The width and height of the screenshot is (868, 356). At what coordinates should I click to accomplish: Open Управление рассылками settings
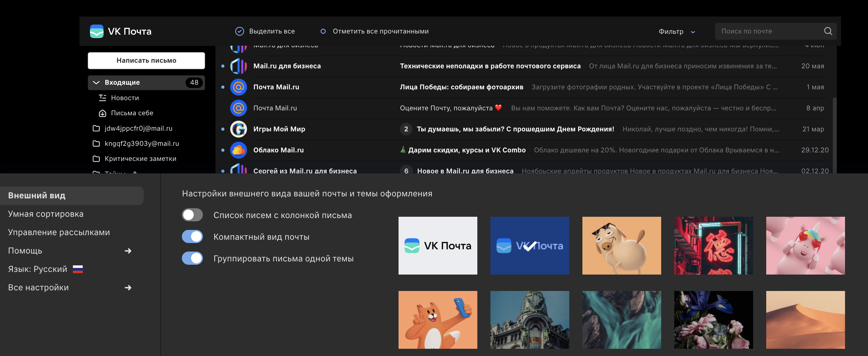coord(59,232)
